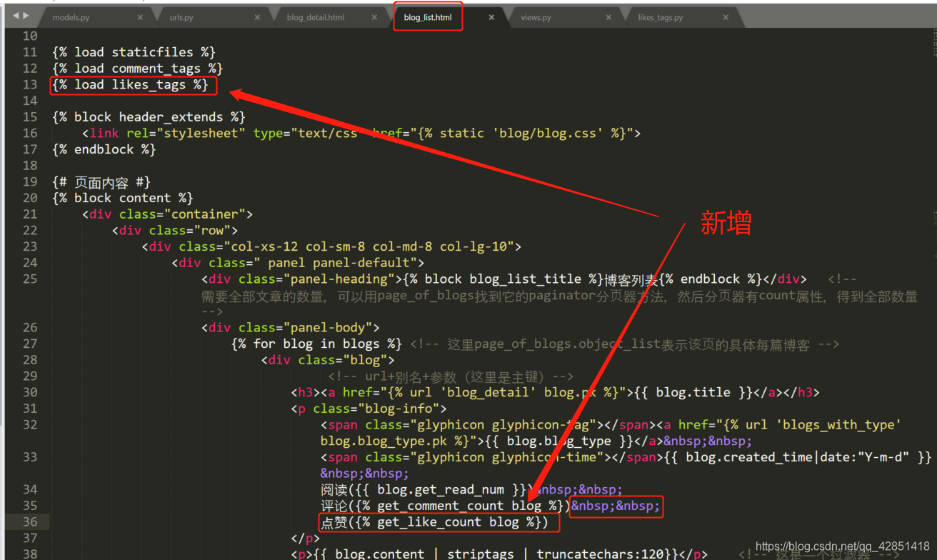Click the right tab-scroll arrow

point(26,16)
